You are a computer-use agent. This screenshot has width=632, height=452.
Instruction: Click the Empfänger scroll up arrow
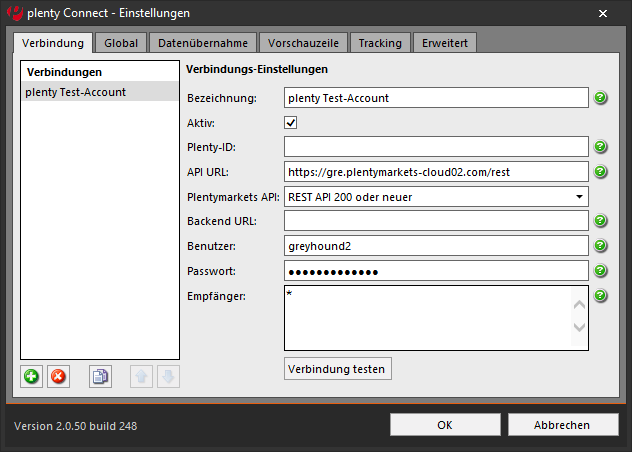(x=579, y=304)
